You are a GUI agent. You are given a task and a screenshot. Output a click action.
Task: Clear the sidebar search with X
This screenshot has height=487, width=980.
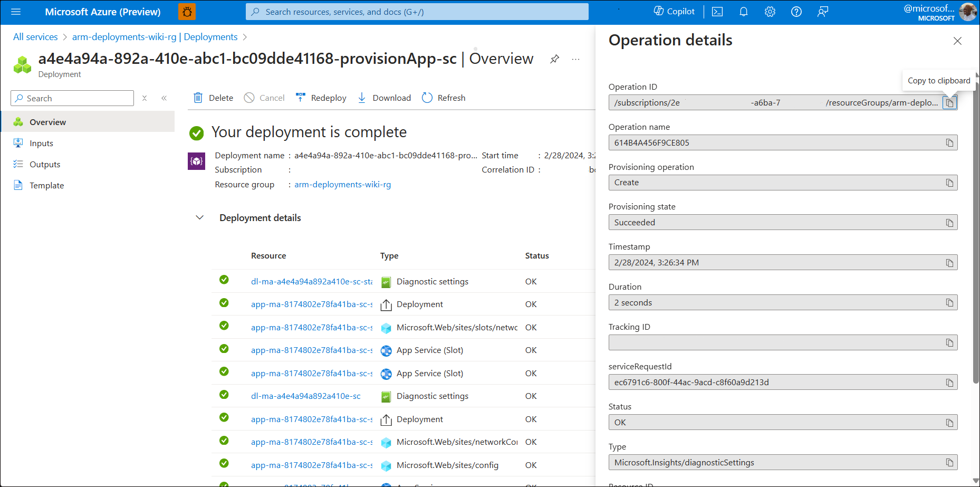[145, 98]
